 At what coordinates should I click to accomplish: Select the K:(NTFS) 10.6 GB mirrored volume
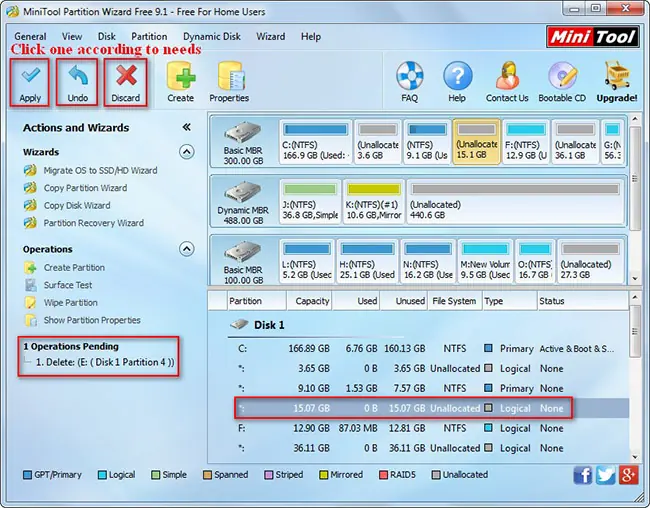374,202
